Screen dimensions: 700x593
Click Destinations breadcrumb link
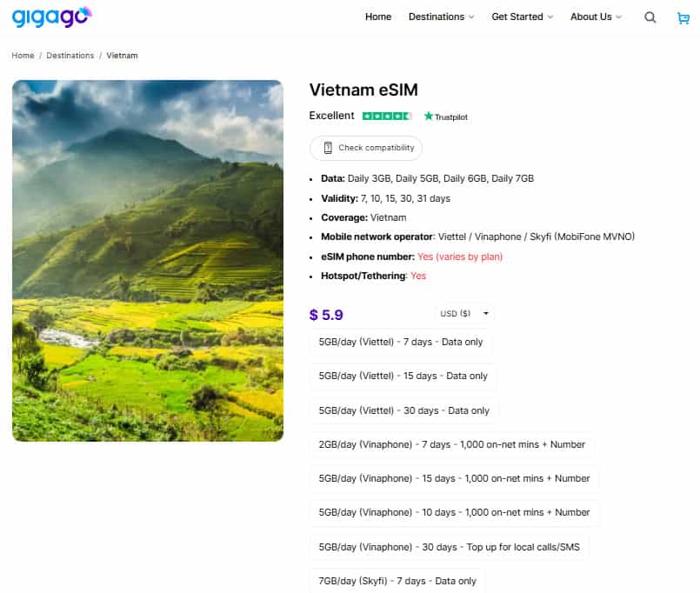70,56
